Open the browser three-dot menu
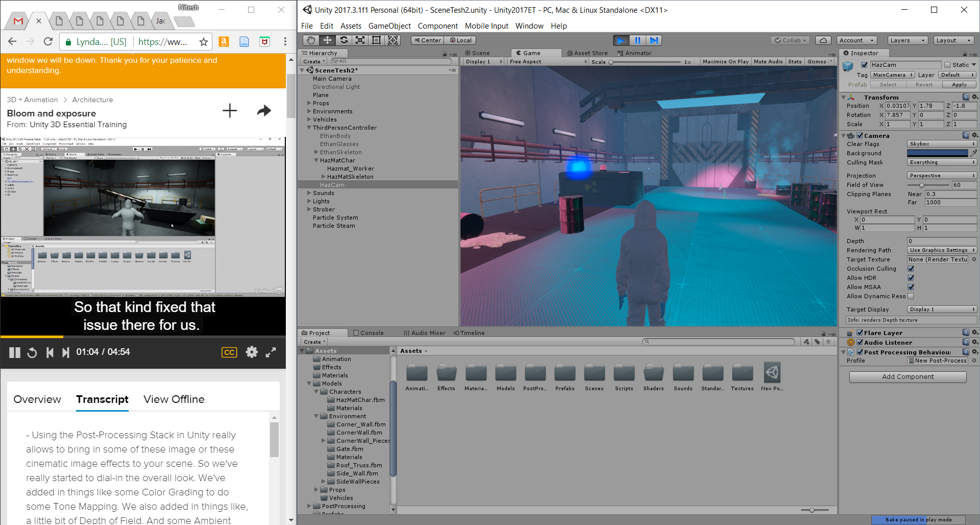Screen dimensions: 980x525 click(285, 42)
